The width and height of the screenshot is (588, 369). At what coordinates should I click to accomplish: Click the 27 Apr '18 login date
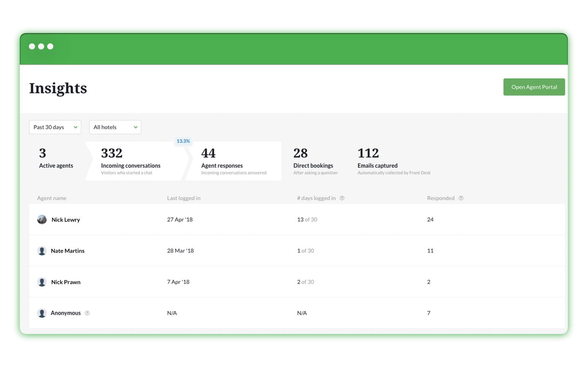pos(180,219)
